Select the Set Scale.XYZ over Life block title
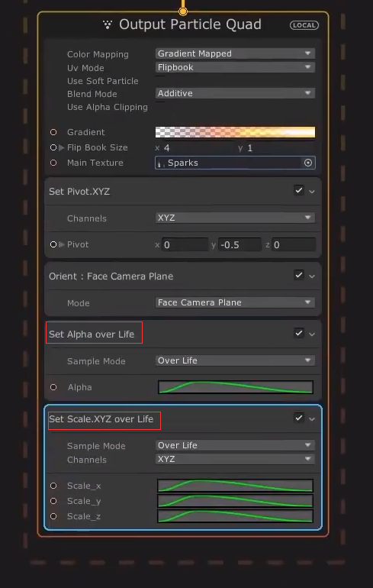Screen dimensions: 373x588 (101, 419)
